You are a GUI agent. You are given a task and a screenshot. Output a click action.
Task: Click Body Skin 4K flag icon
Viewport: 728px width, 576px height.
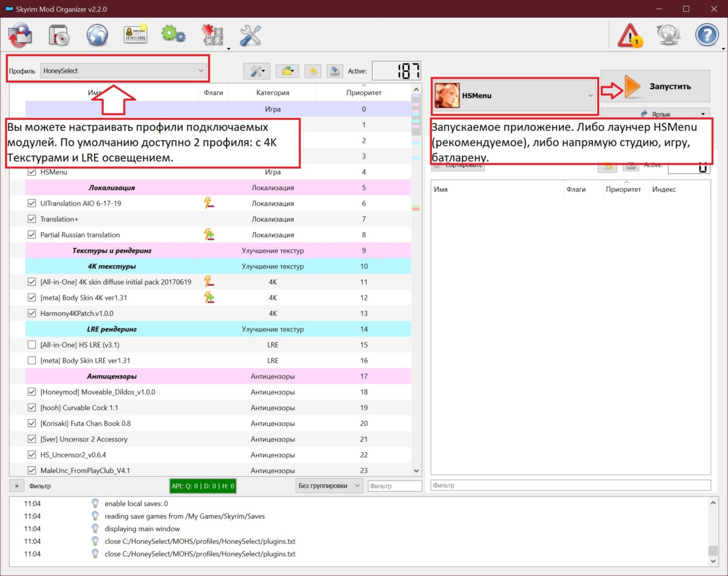pyautogui.click(x=209, y=297)
